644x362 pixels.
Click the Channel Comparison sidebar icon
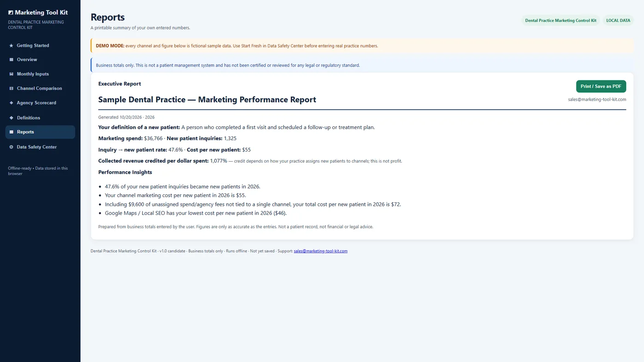click(x=11, y=88)
